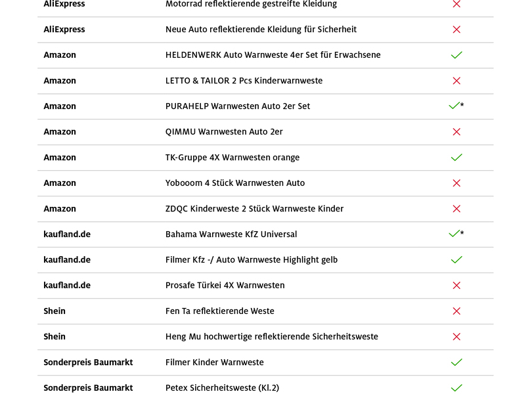
Task: Click Heng Mu hochwertige reflektierende Sicherheitsweste text
Action: click(x=271, y=337)
